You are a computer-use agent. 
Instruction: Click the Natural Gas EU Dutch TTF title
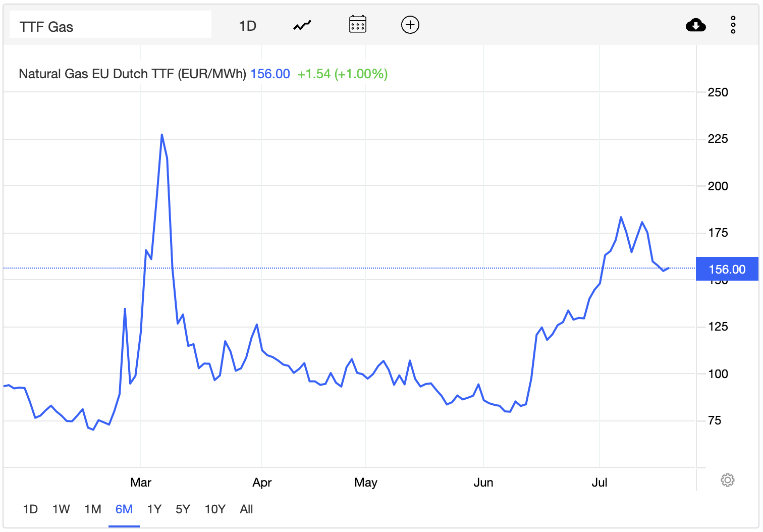coord(132,74)
